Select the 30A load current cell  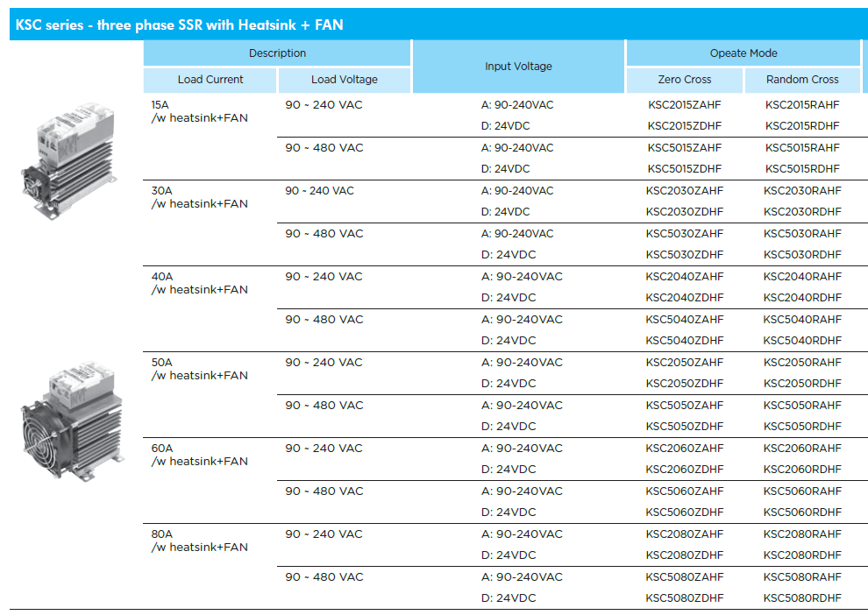point(199,197)
